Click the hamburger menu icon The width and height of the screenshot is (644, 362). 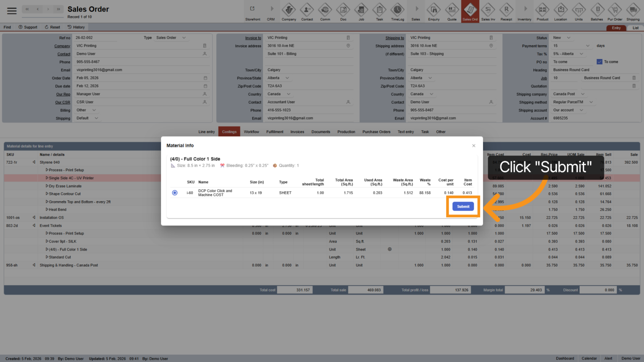click(x=12, y=11)
